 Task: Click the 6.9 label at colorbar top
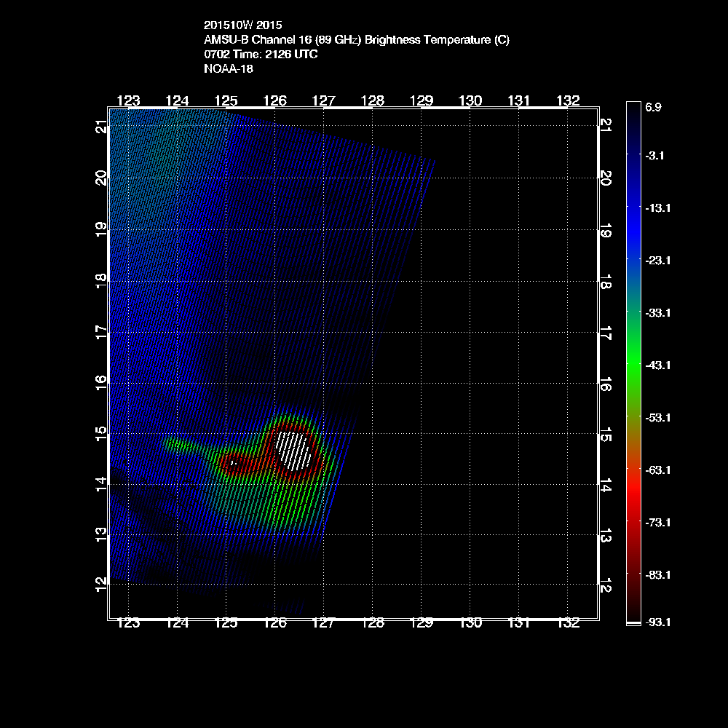coord(653,107)
